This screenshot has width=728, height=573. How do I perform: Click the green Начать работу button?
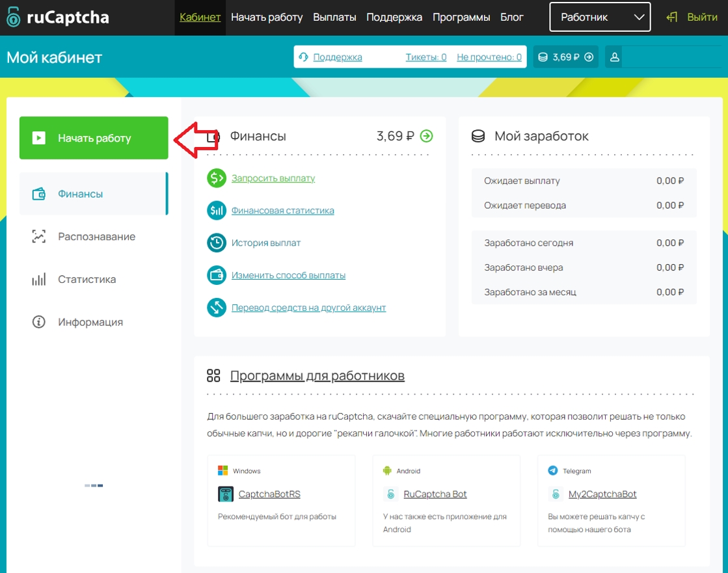click(x=94, y=138)
